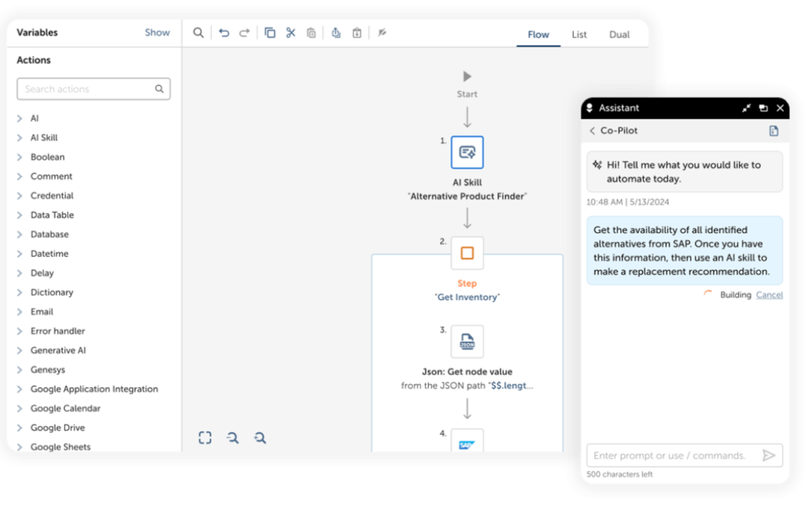Click the Variables panel heading

click(37, 33)
